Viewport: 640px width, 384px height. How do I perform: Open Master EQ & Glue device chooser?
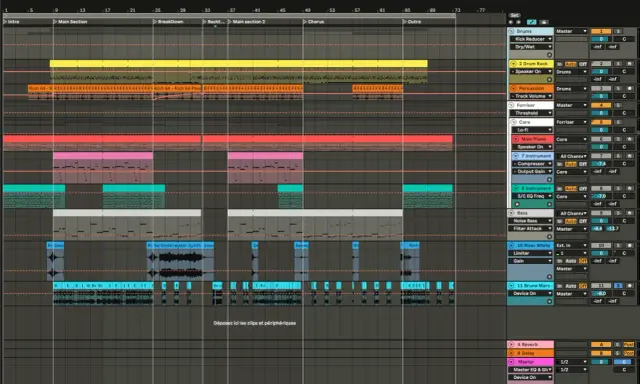coord(530,370)
